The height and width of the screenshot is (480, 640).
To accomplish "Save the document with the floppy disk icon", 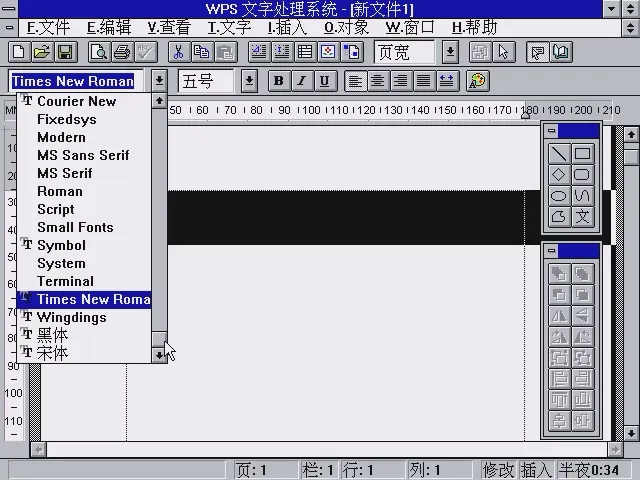I will (65, 52).
